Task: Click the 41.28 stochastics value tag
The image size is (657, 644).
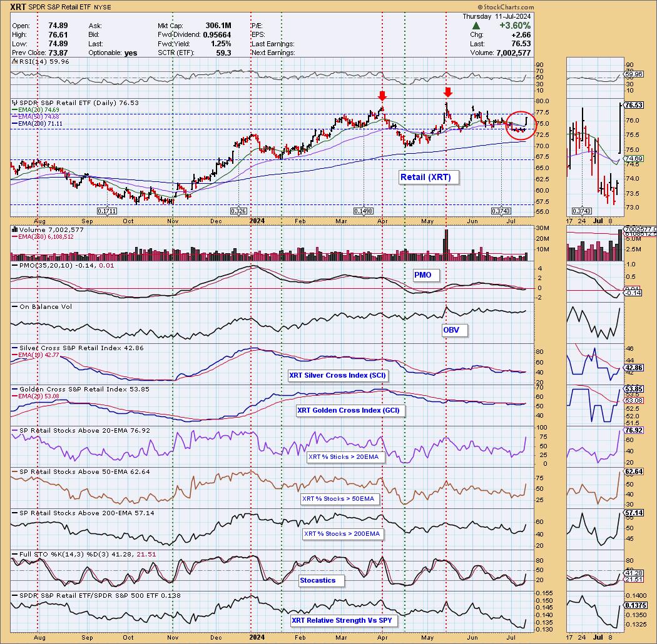Action: tap(633, 573)
